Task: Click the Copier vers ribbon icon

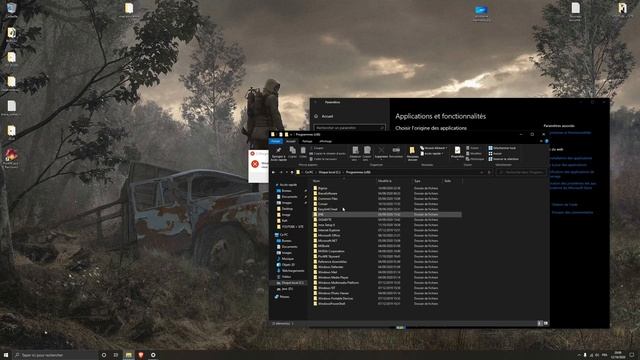Action: (x=367, y=150)
